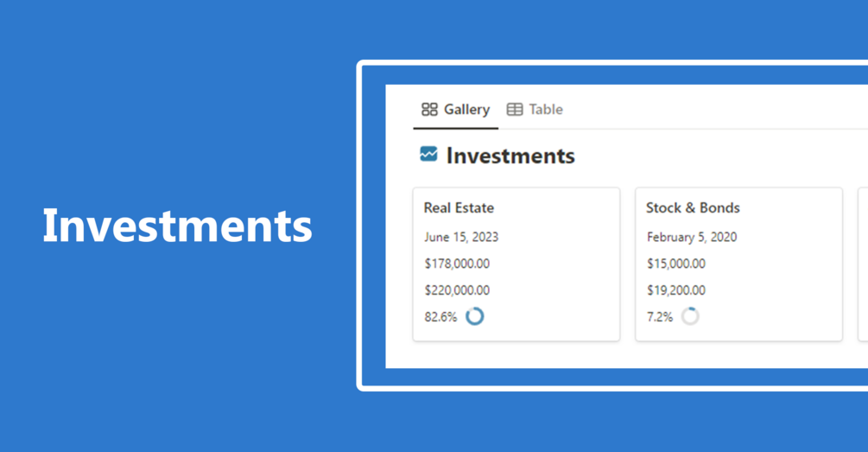The height and width of the screenshot is (452, 868).
Task: Click the $15,000.00 amount
Action: point(676,264)
